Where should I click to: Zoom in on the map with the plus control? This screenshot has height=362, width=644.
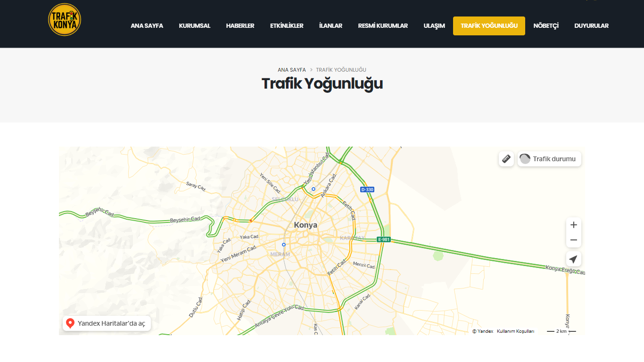(x=573, y=225)
